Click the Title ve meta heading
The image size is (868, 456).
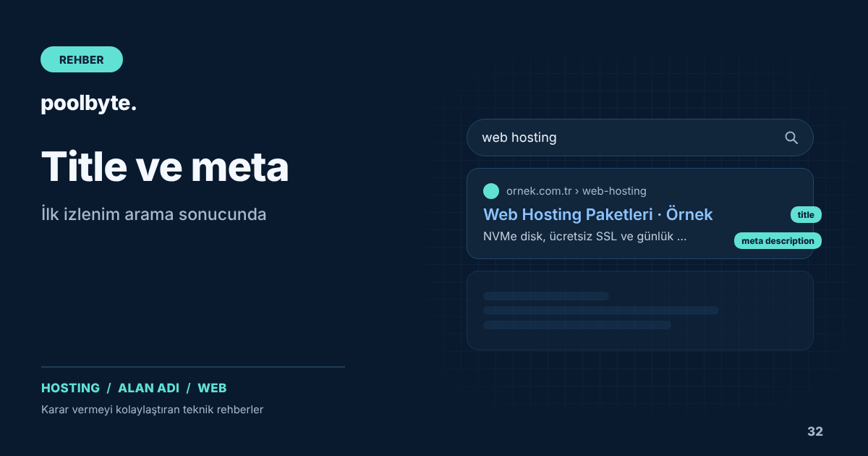(x=165, y=166)
